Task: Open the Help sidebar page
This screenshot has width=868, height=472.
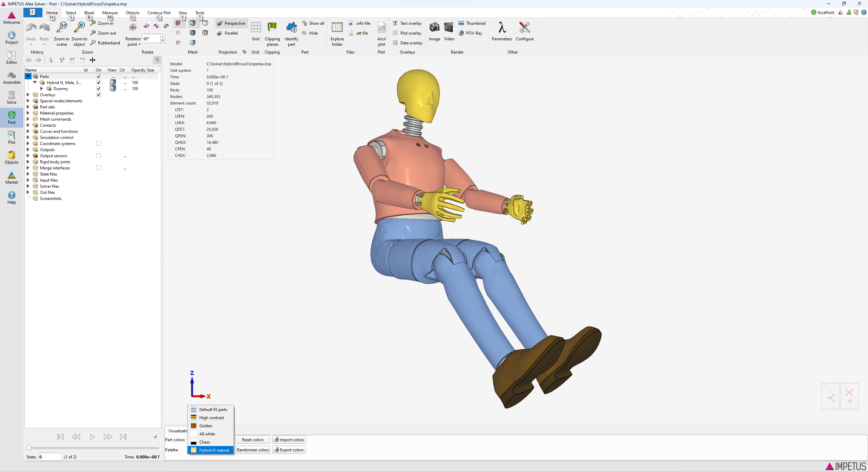Action: [x=12, y=198]
